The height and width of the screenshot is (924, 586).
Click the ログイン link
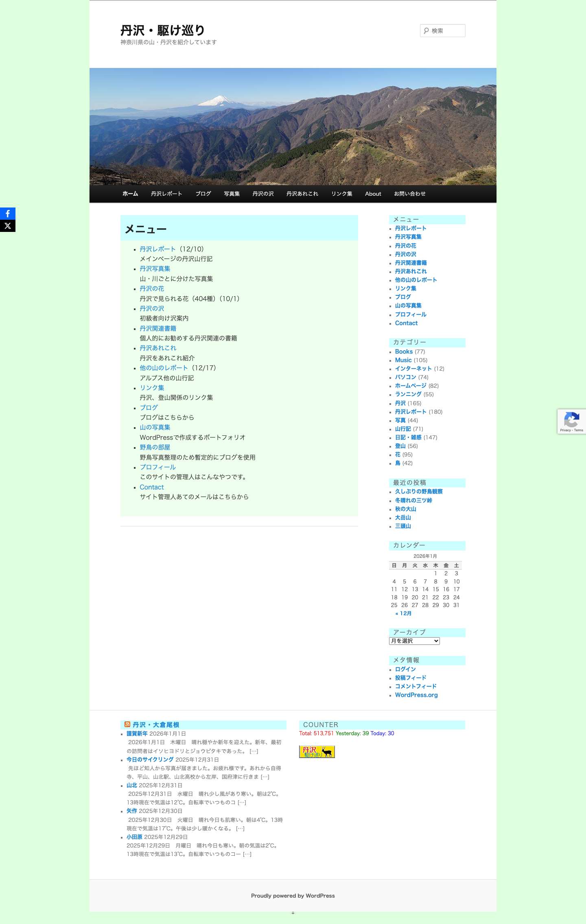click(x=405, y=669)
